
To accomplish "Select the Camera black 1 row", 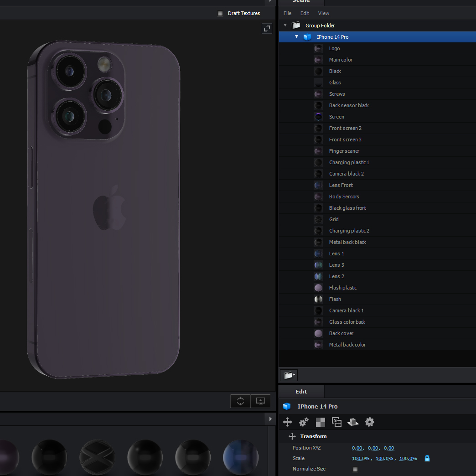I will tap(378, 310).
